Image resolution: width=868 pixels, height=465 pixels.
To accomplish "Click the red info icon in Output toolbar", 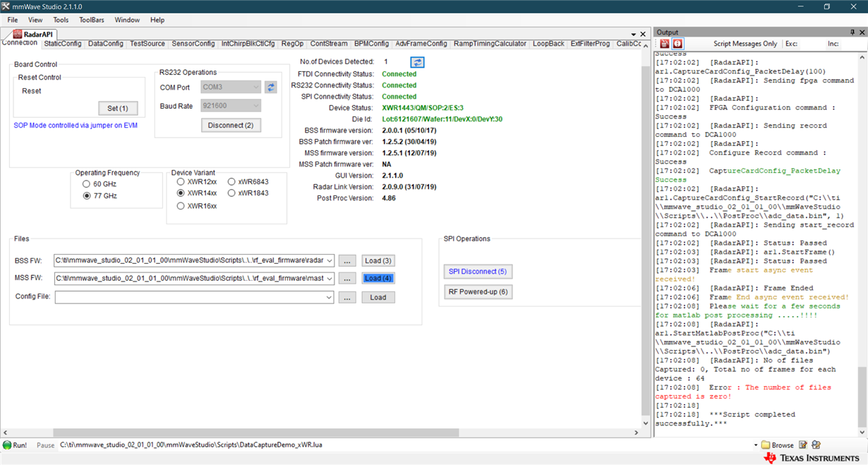I will coord(677,44).
